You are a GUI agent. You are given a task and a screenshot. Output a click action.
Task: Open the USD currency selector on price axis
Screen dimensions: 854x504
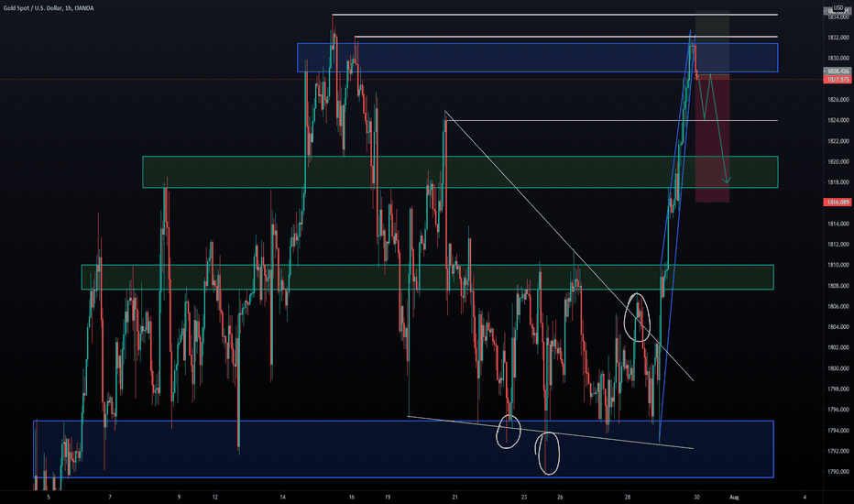click(x=838, y=7)
